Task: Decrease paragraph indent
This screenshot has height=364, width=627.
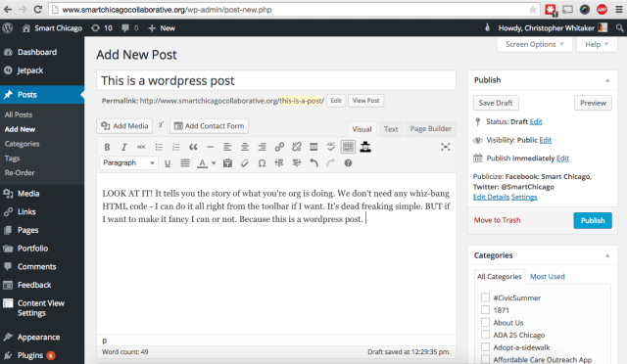Action: [x=278, y=163]
